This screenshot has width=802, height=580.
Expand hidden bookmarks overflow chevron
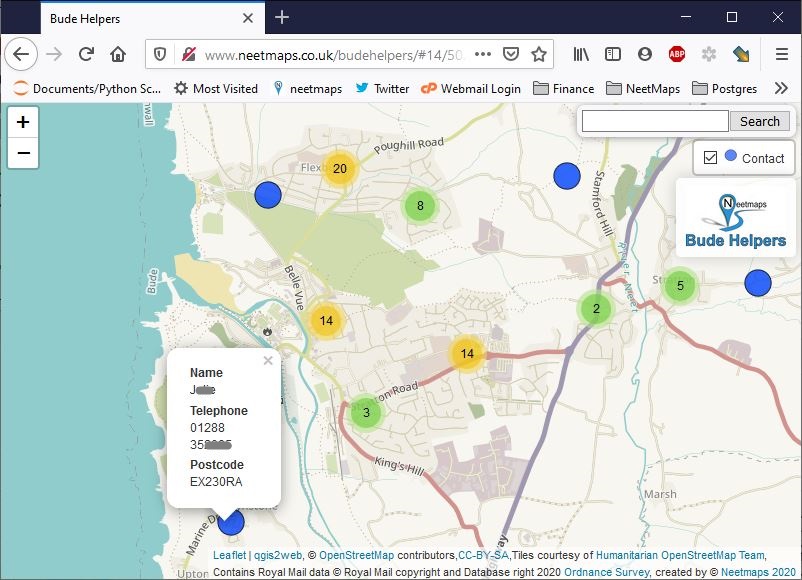coord(781,88)
